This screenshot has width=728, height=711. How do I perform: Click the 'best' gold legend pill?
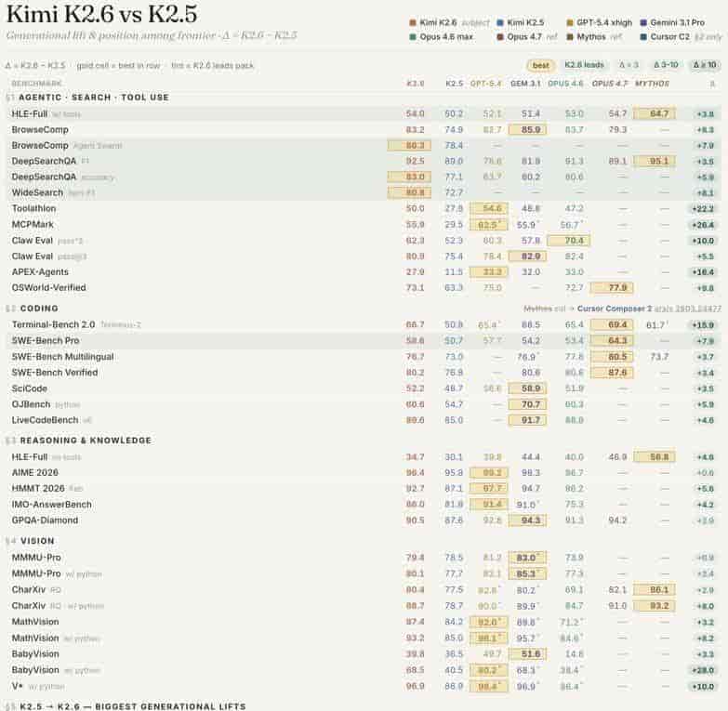click(541, 65)
